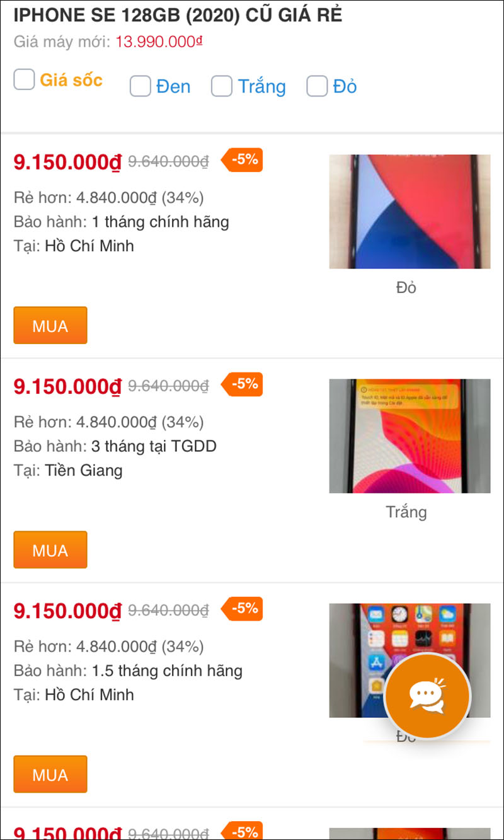Open the floating chat support icon
This screenshot has width=504, height=840.
pyautogui.click(x=427, y=694)
